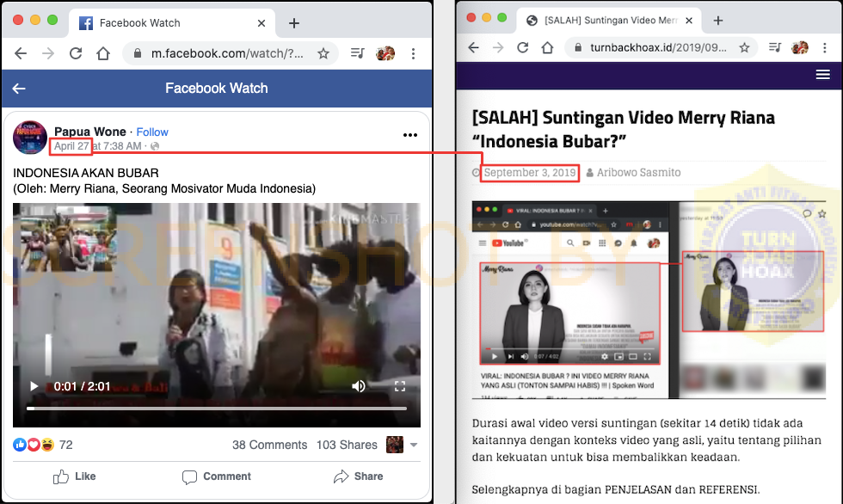Screen dimensions: 843x504
Task: View the 103 Shares list
Action: (x=347, y=445)
